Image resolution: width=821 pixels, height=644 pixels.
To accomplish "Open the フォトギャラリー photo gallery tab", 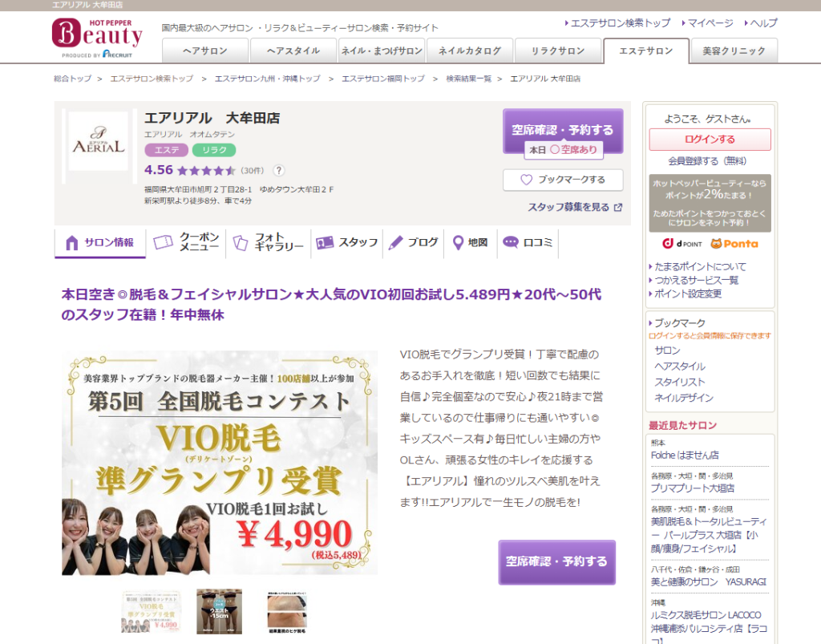I will (269, 242).
